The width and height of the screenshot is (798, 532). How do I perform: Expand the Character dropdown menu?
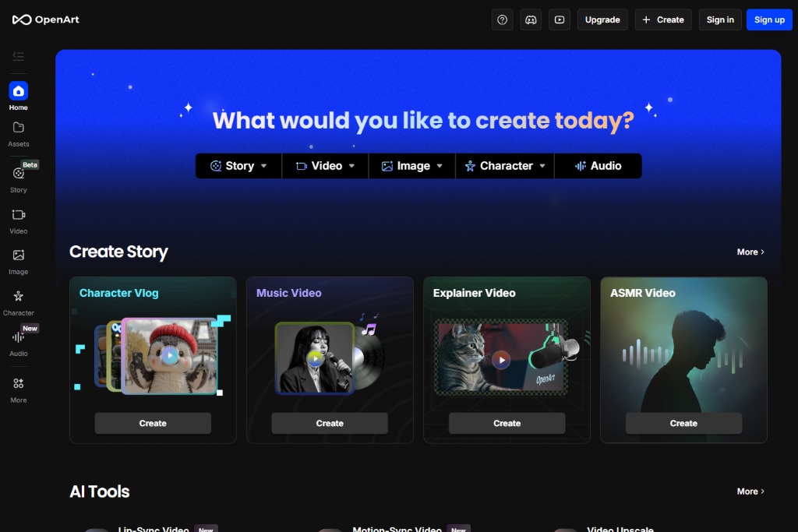[x=505, y=166]
